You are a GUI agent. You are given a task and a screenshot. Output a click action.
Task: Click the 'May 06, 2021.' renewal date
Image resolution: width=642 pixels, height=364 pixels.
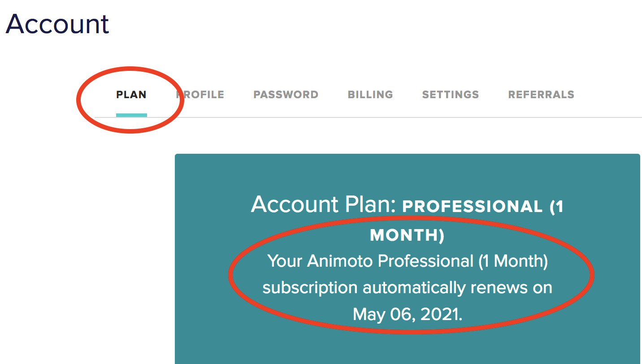click(x=408, y=314)
